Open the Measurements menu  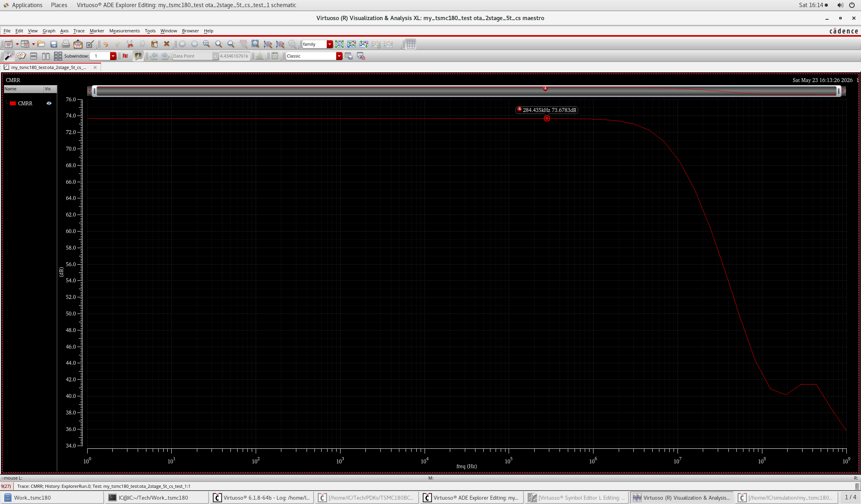[124, 31]
